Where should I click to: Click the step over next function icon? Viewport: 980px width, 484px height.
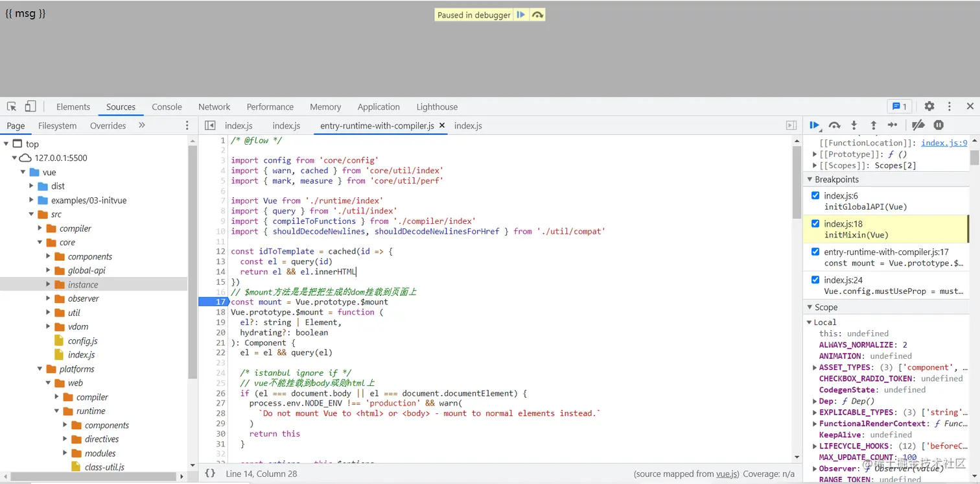835,125
